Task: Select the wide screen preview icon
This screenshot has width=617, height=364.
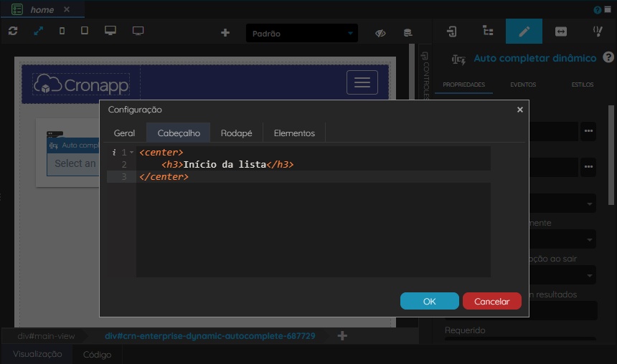Action: (x=138, y=31)
